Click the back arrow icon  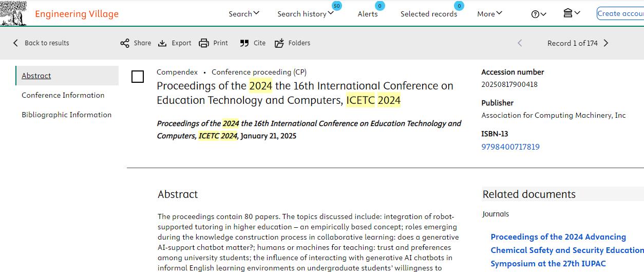15,43
